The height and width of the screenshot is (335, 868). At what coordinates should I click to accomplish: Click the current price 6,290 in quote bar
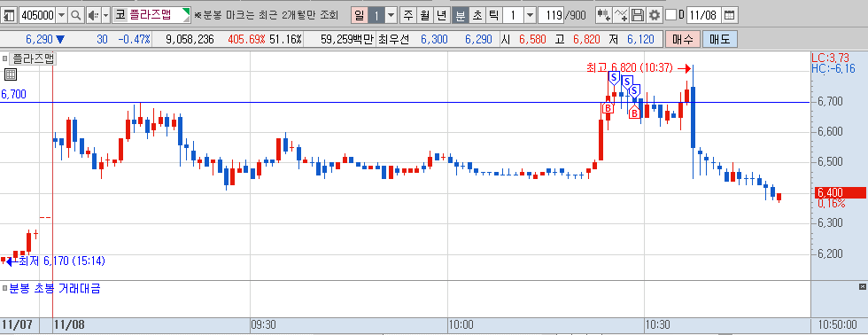point(39,39)
